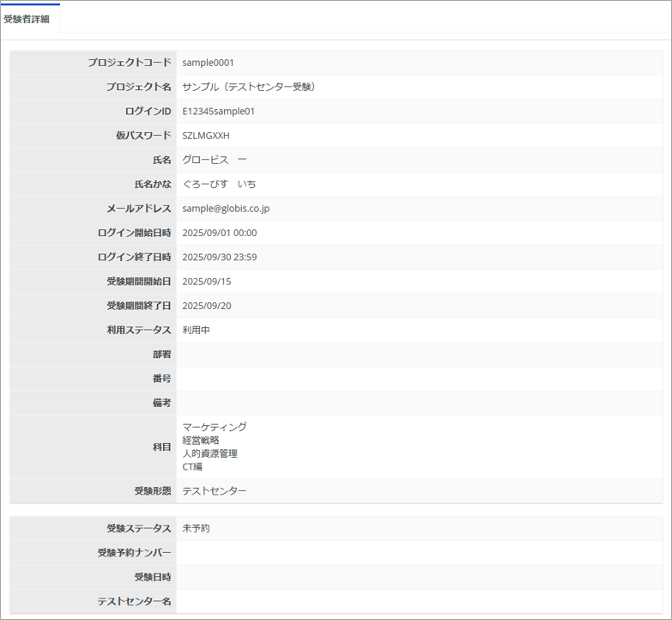Viewport: 672px width, 620px height.
Task: Click the 受験期間終了日 label
Action: pyautogui.click(x=139, y=307)
